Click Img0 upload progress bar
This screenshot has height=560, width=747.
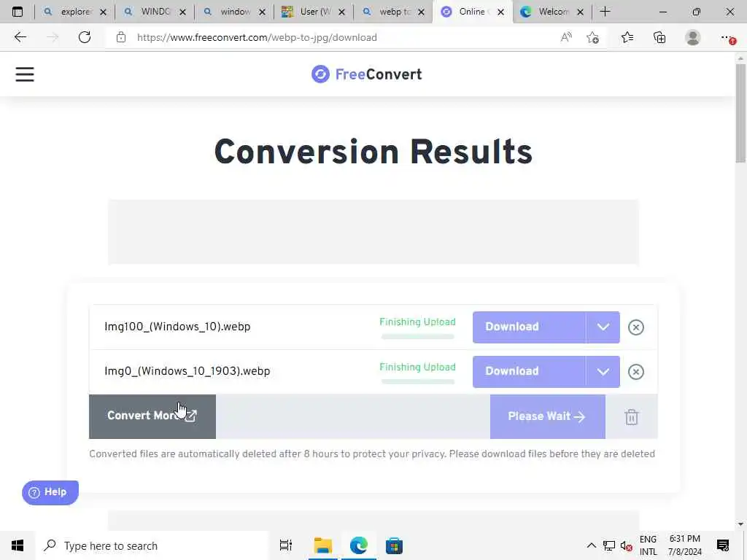point(418,381)
